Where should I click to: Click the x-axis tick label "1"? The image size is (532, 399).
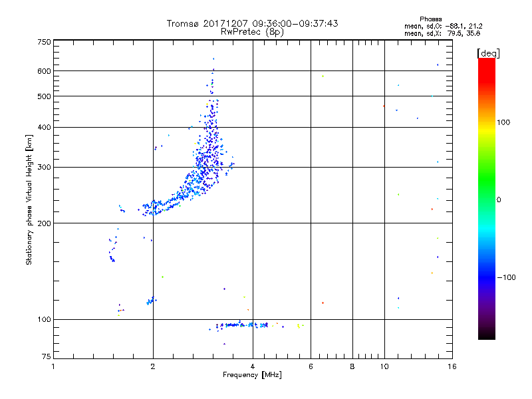[53, 366]
